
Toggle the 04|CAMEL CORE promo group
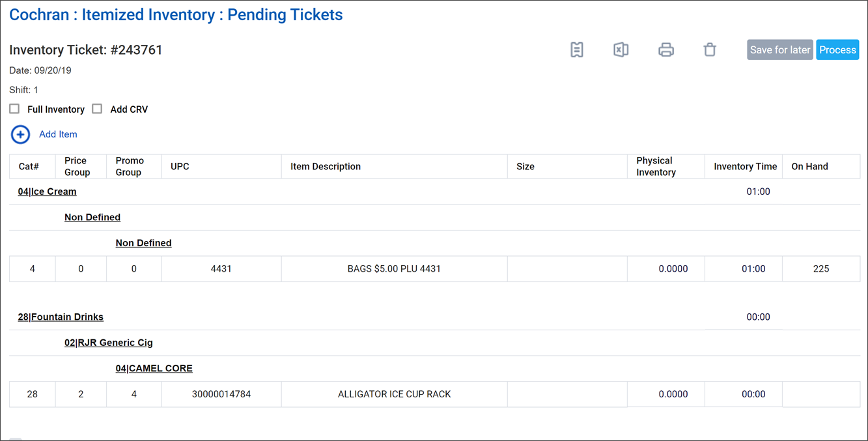click(154, 368)
